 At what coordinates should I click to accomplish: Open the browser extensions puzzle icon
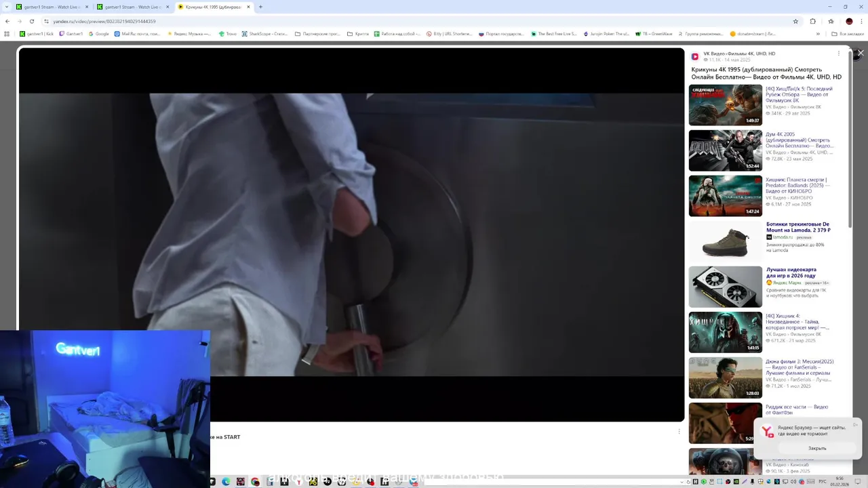[x=812, y=21]
